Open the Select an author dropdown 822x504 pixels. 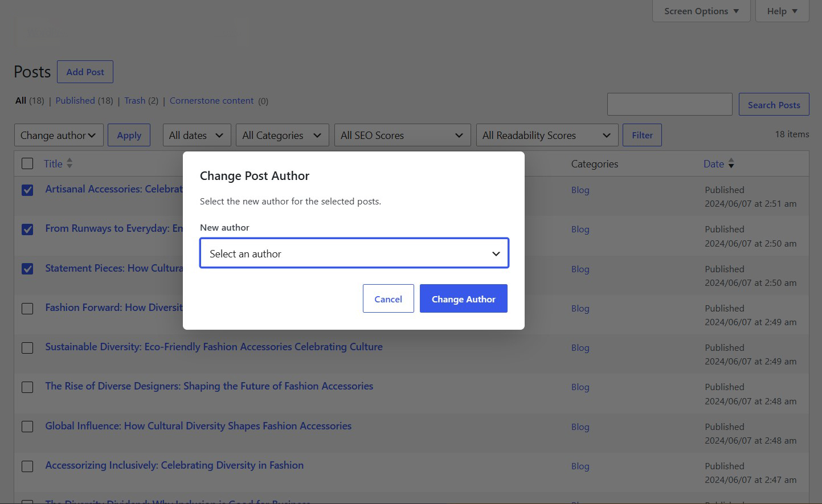tap(354, 253)
